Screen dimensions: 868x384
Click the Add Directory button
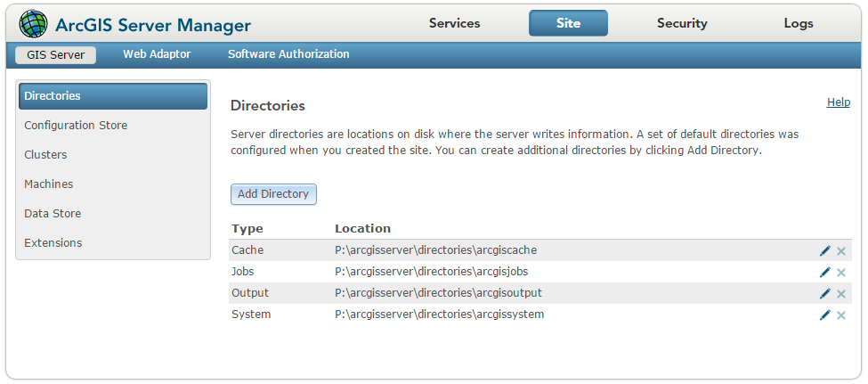pyautogui.click(x=273, y=194)
